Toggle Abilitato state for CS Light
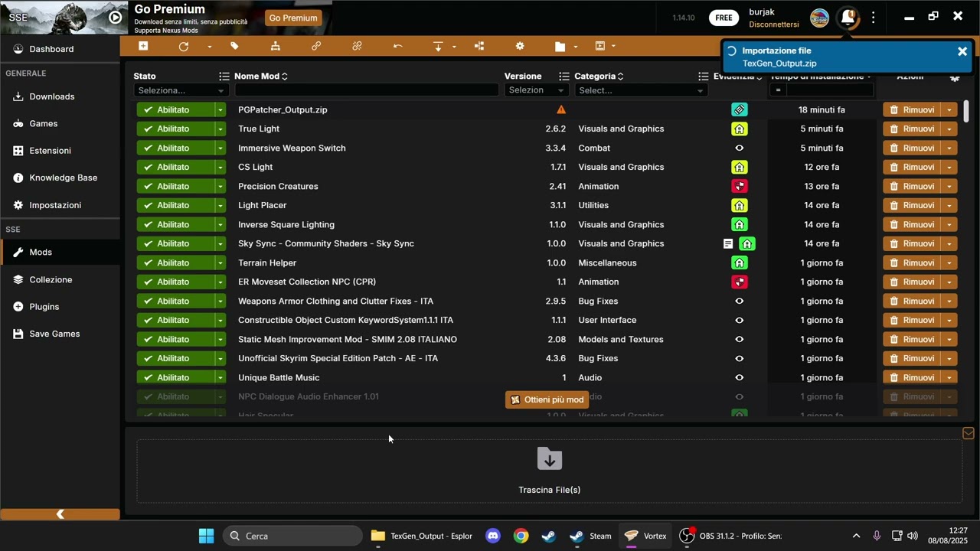The width and height of the screenshot is (980, 551). (175, 167)
